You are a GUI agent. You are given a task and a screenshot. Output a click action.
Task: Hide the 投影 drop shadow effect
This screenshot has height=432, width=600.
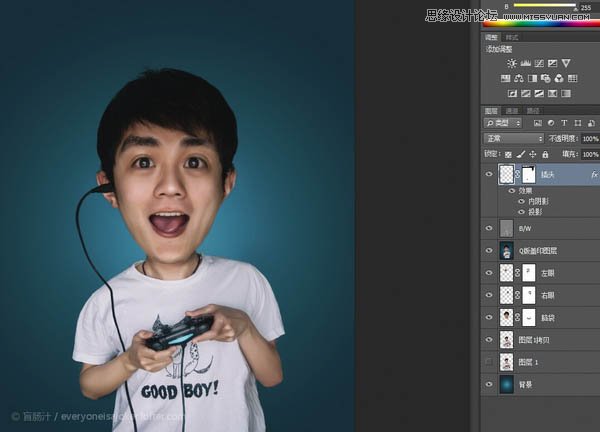point(521,212)
